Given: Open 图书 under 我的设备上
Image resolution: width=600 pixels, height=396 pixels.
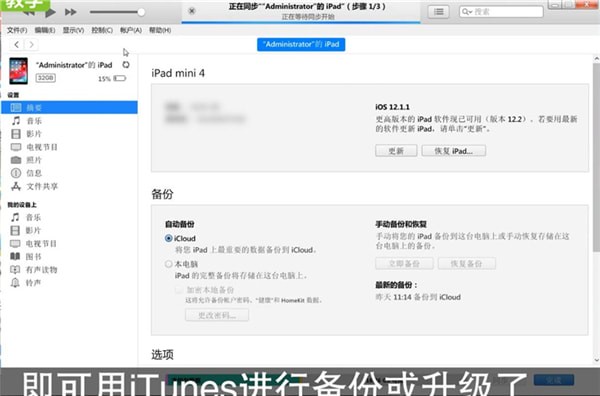Looking at the screenshot, I should pos(69,256).
